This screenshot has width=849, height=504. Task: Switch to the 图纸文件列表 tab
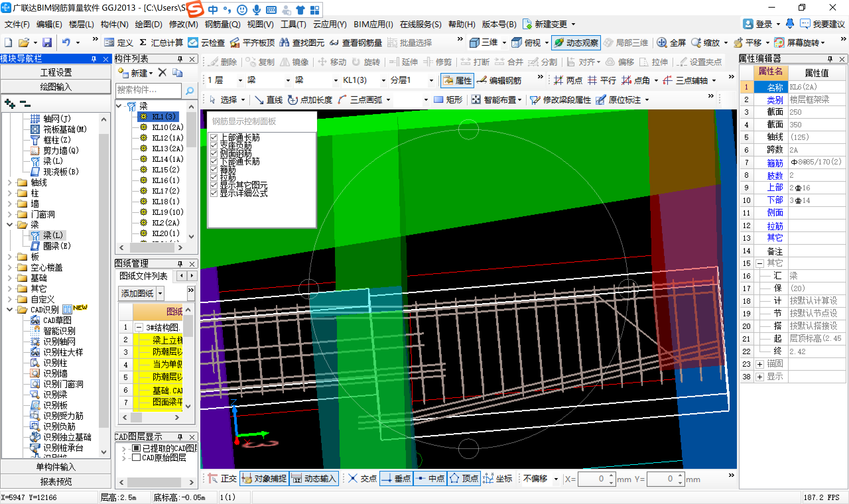143,276
